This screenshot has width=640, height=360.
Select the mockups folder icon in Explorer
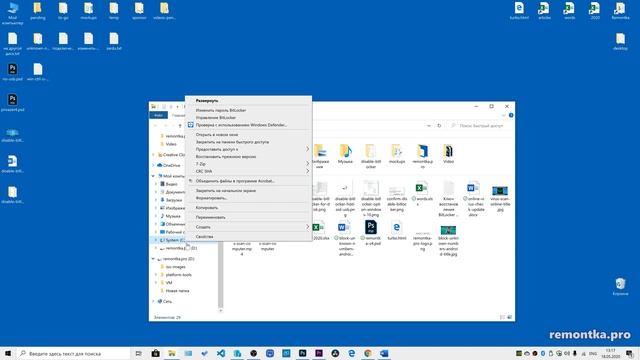click(x=397, y=154)
